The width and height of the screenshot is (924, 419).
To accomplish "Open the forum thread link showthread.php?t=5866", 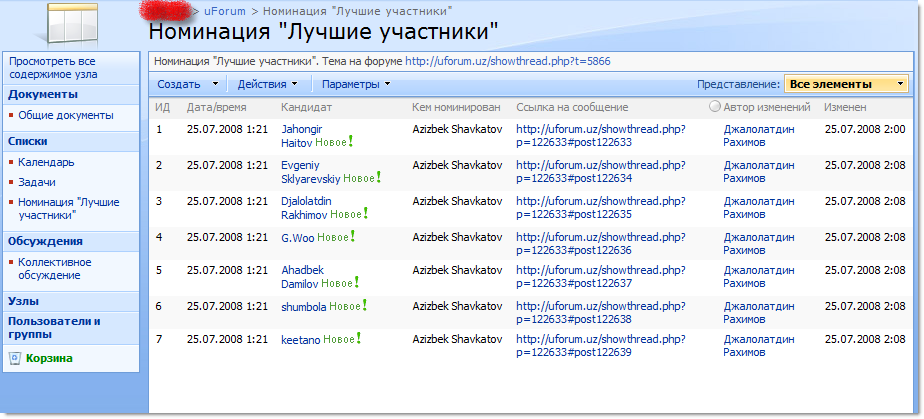I will point(507,61).
